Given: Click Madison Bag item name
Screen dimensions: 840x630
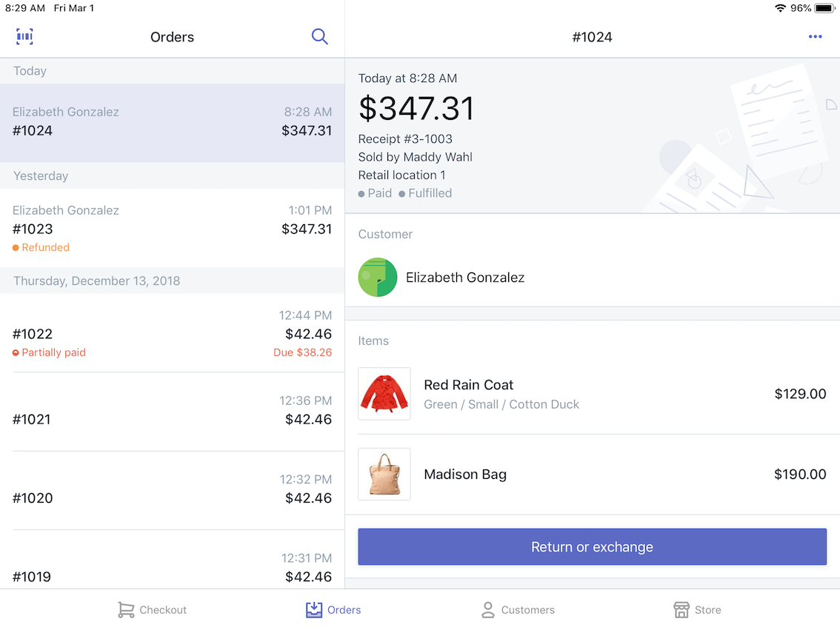Looking at the screenshot, I should pos(465,475).
